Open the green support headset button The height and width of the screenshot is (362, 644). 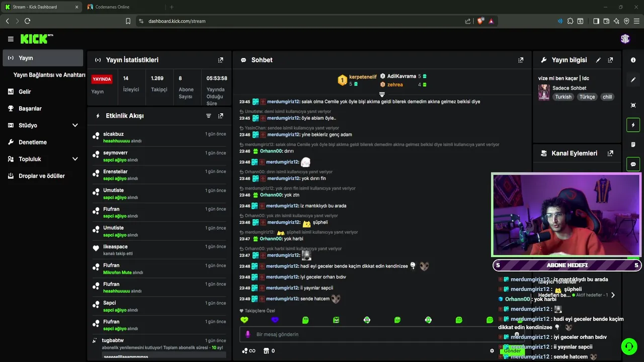click(629, 346)
